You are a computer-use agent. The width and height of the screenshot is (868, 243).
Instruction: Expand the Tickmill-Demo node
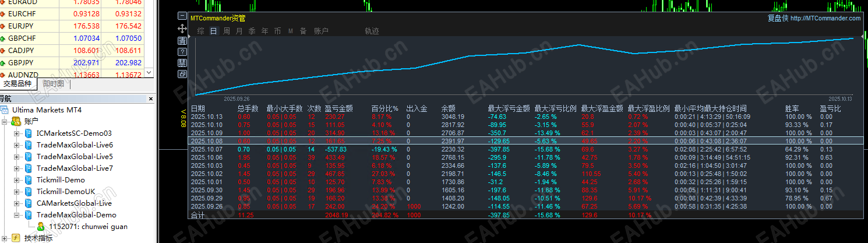[x=16, y=180]
